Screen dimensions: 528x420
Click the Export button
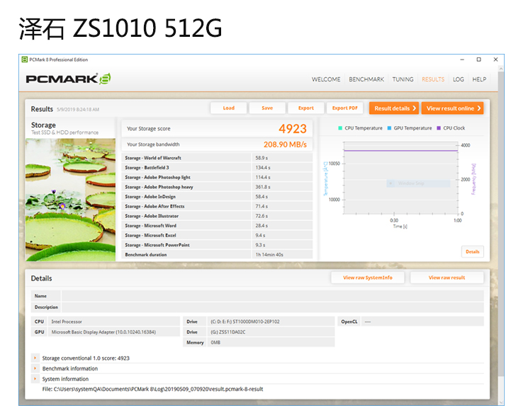pyautogui.click(x=306, y=108)
